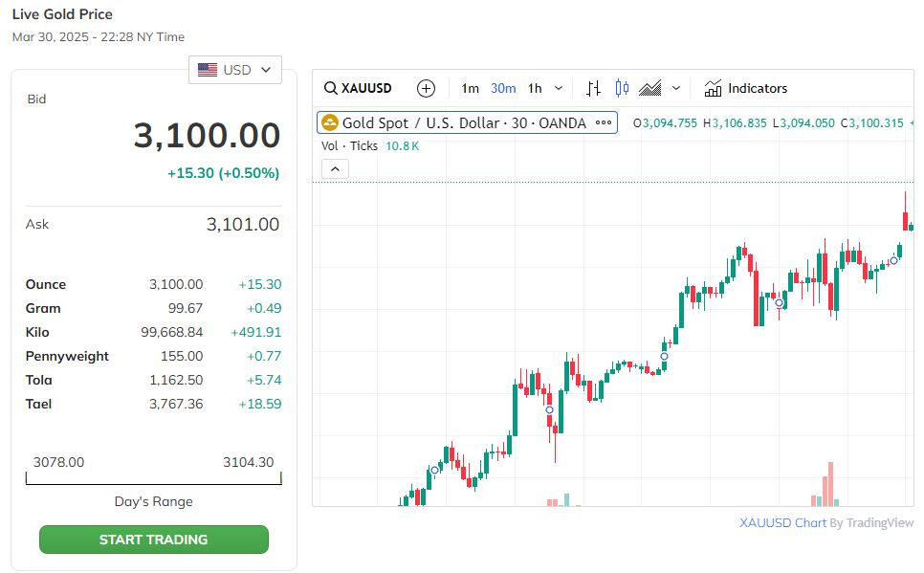Open the USD currency dropdown
Image resolution: width=924 pixels, height=573 pixels.
coord(235,70)
